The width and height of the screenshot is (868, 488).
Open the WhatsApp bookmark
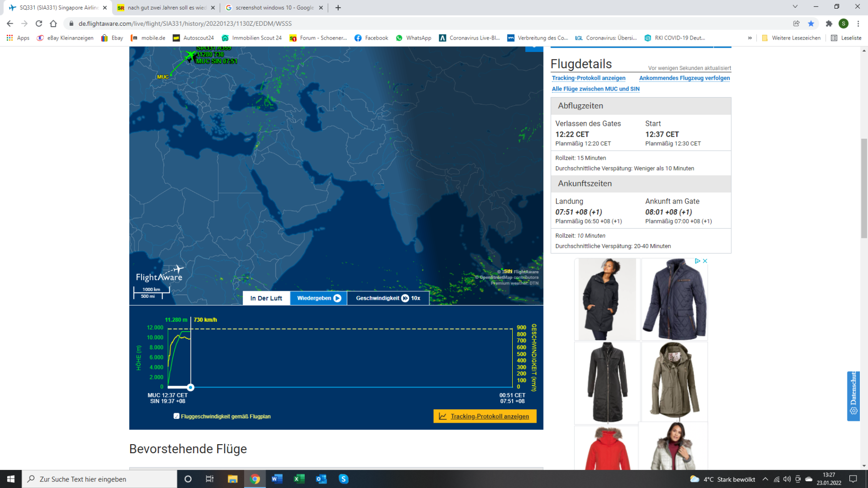coord(413,38)
